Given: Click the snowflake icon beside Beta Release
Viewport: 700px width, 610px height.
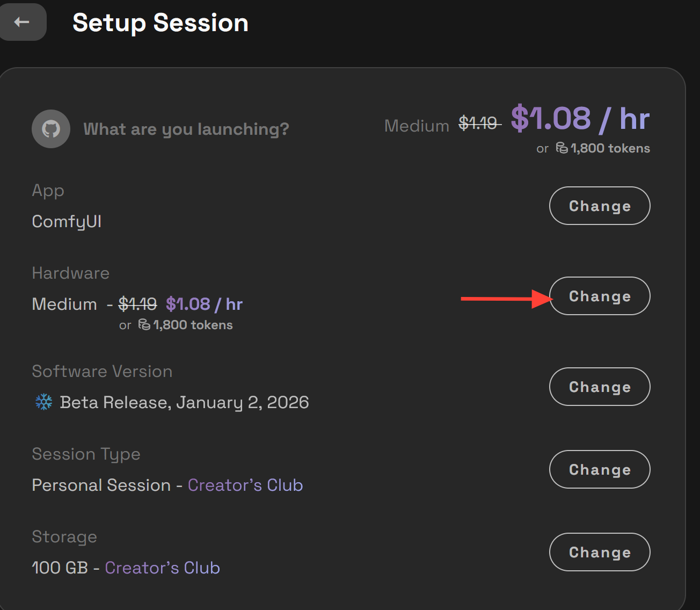Looking at the screenshot, I should [x=43, y=402].
